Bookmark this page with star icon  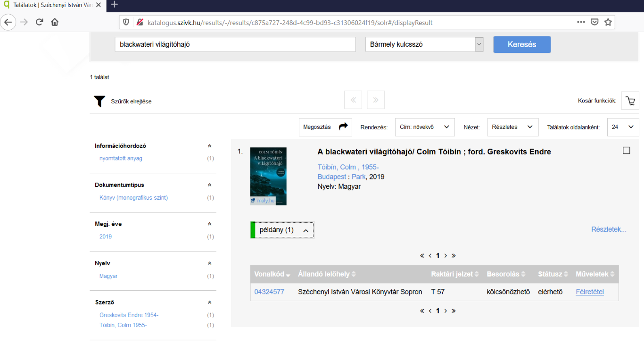[x=608, y=22]
